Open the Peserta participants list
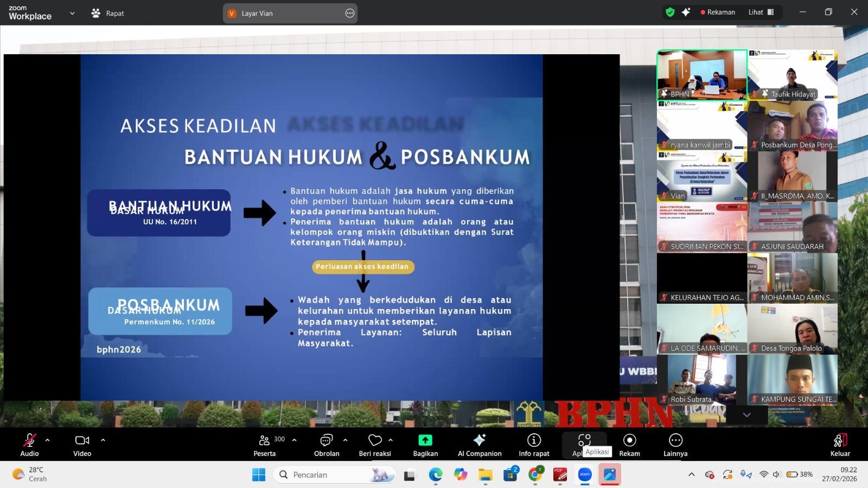The height and width of the screenshot is (488, 868). (x=265, y=445)
